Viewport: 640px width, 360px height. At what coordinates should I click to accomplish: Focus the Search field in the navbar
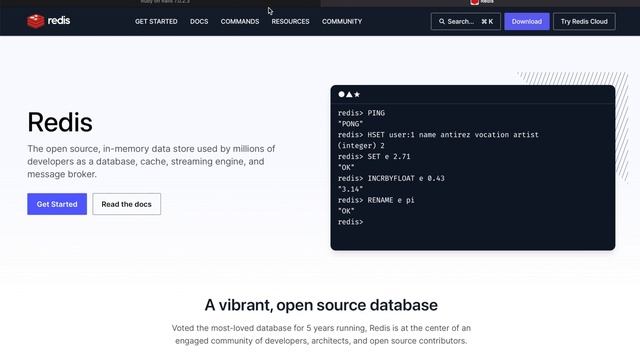click(465, 22)
